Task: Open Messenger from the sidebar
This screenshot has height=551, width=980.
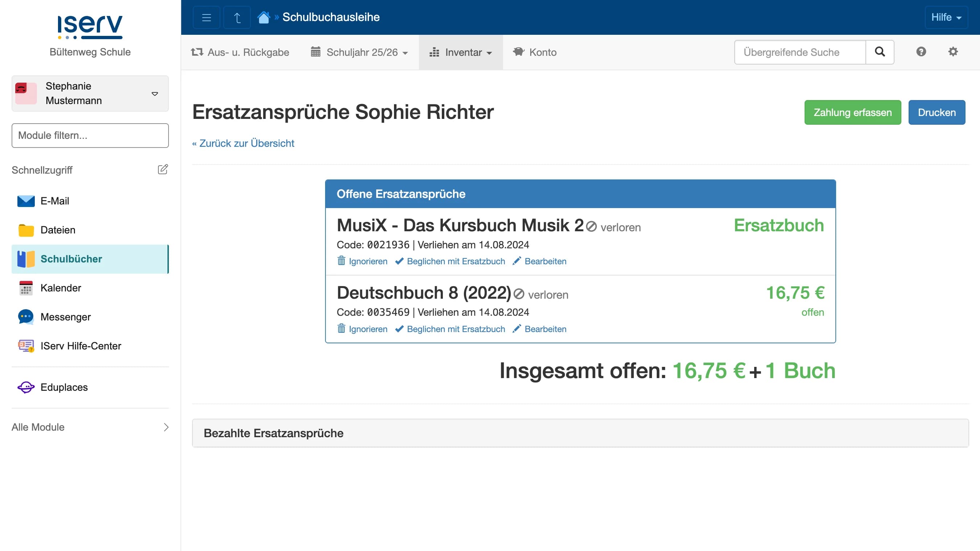Action: 66,316
